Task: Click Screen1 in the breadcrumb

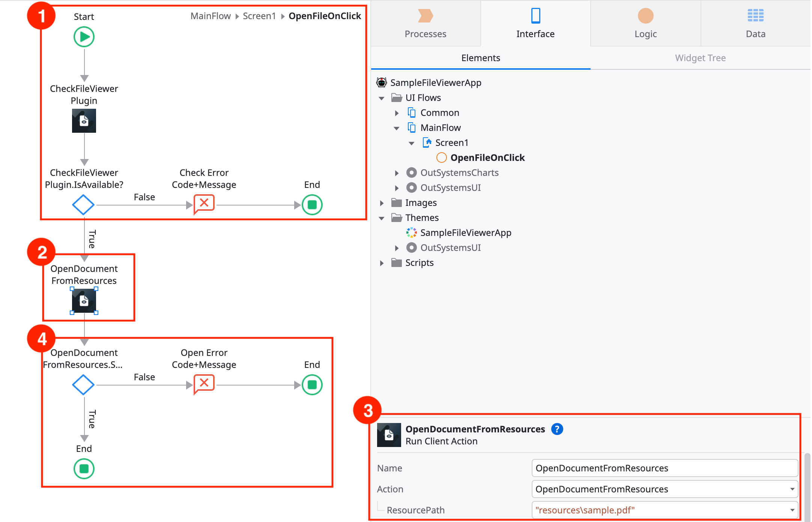Action: (x=259, y=16)
